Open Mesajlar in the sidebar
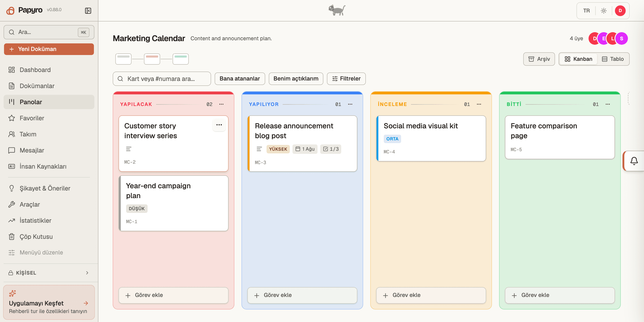The width and height of the screenshot is (644, 322). [x=49, y=150]
